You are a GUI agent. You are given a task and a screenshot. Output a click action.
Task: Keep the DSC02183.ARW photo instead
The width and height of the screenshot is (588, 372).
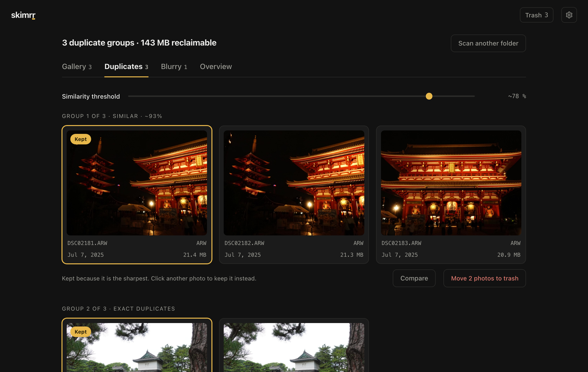[451, 183]
